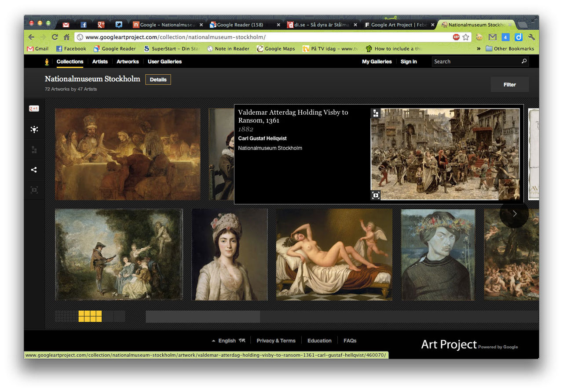
Task: Enable the Filter panel
Action: point(509,84)
